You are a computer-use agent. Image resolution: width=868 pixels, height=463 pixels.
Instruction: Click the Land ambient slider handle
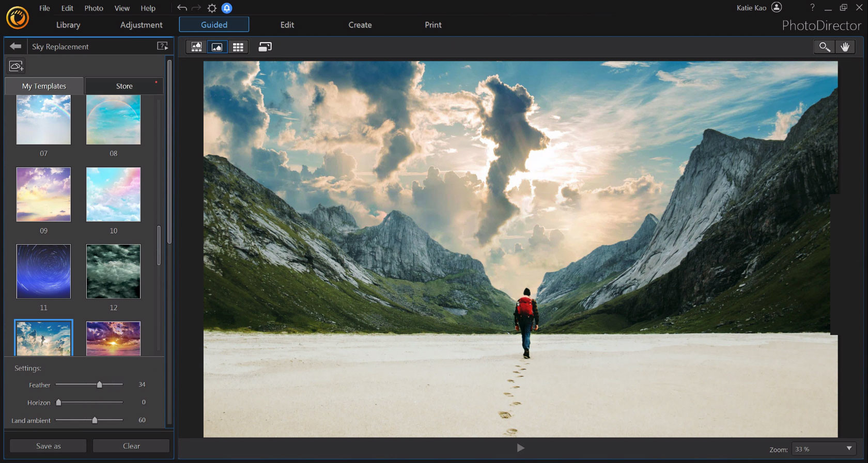95,420
